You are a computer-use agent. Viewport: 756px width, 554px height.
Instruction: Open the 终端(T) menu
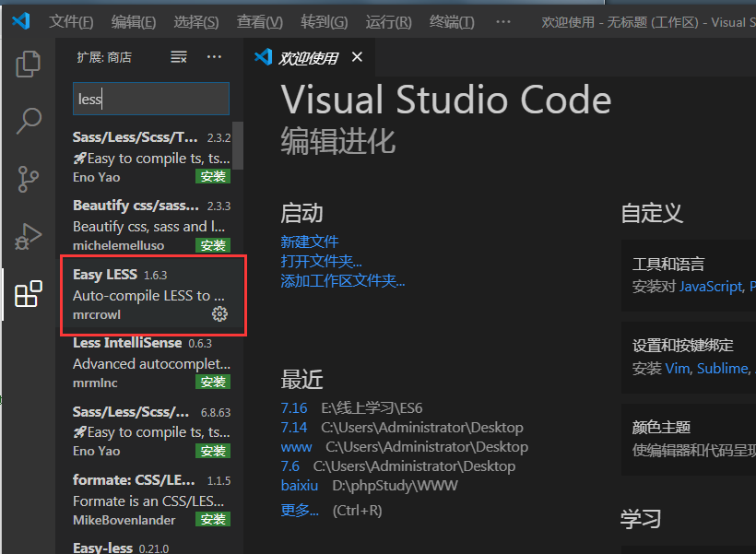(452, 22)
